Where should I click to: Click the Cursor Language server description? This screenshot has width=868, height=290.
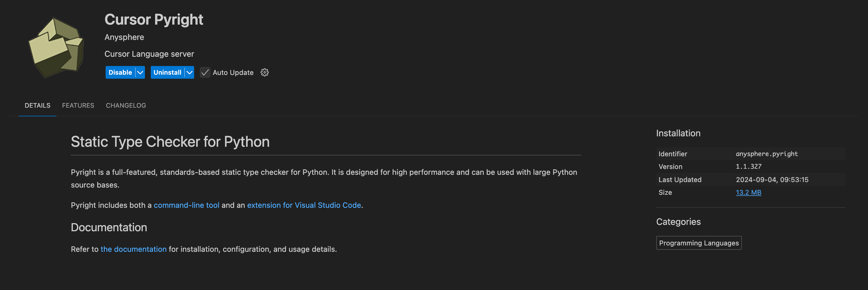(149, 54)
